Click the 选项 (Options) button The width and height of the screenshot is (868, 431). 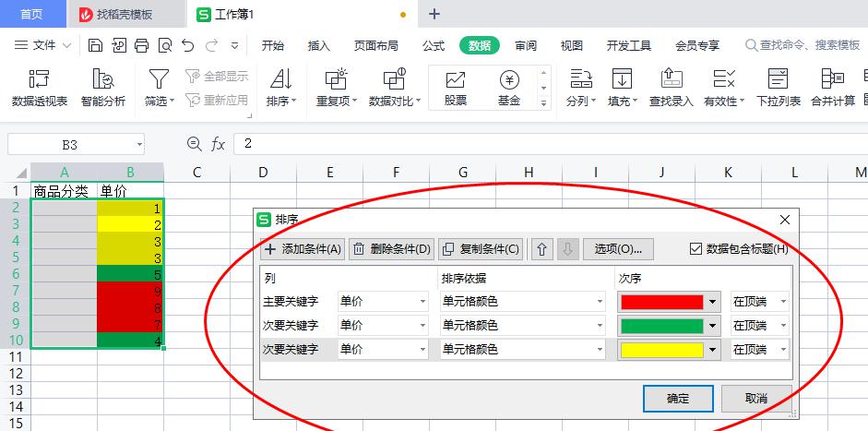[618, 249]
